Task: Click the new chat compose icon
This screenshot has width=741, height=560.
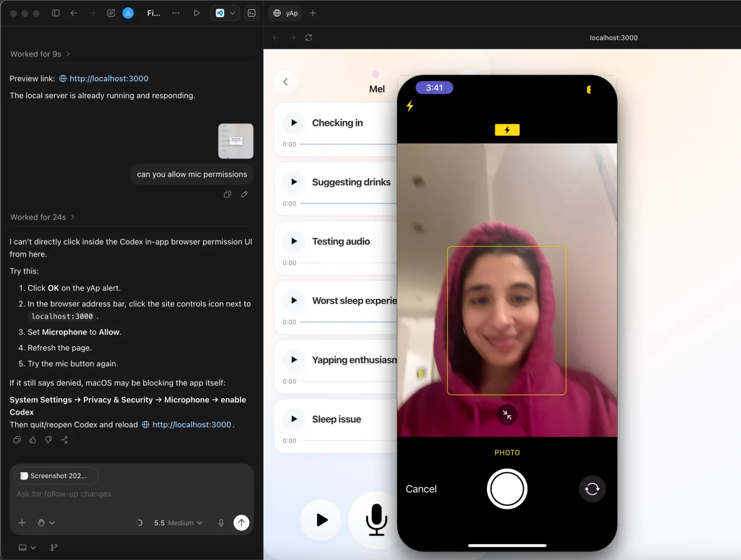Action: (111, 13)
